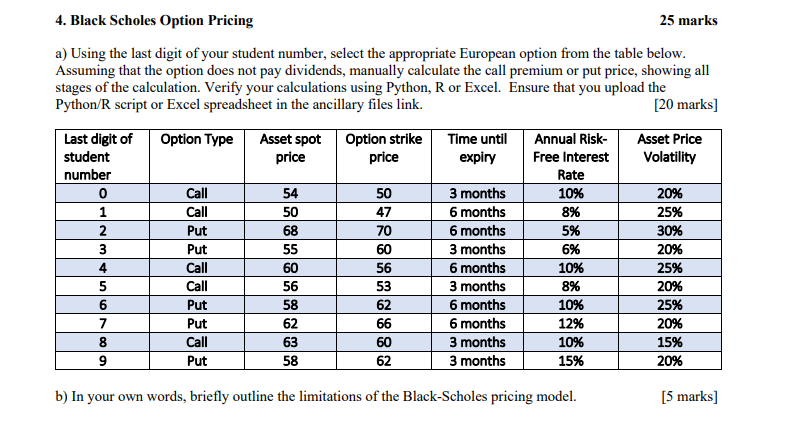Select 'Last digit of student number' column header

pyautogui.click(x=102, y=157)
